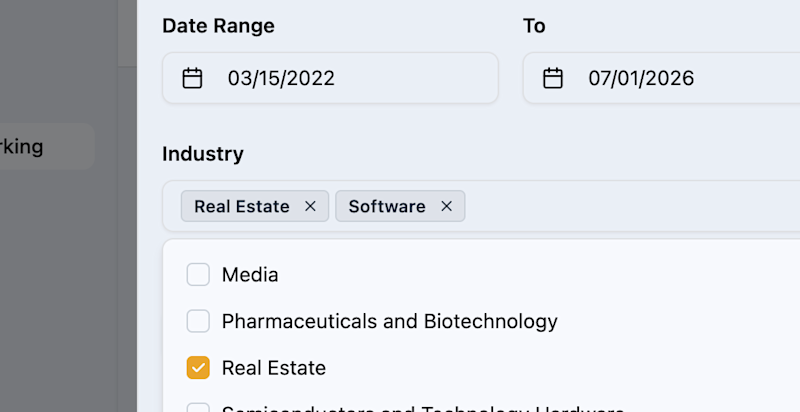Viewport: 800px width, 412px height.
Task: Remove the Software tag via X
Action: 446,206
